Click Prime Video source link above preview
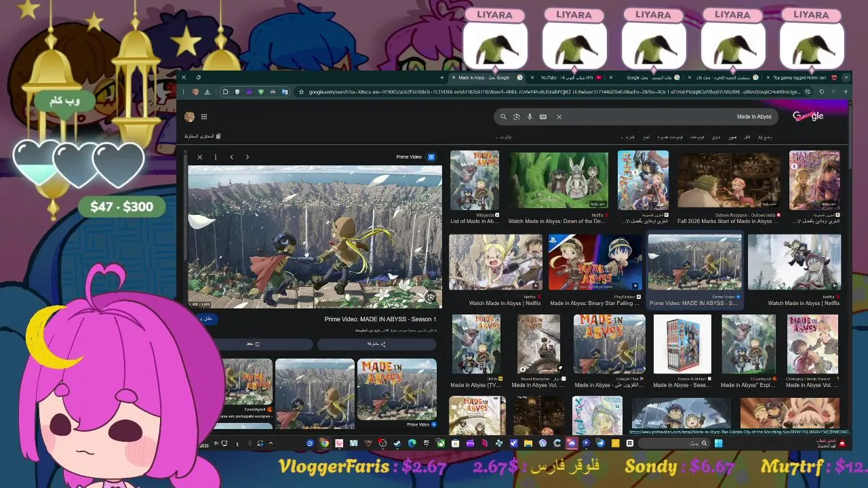868x488 pixels. tap(415, 157)
